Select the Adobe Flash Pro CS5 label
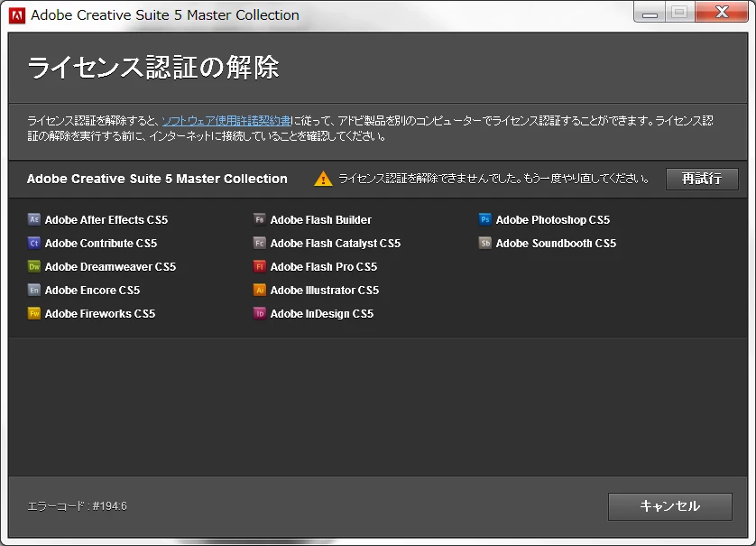This screenshot has width=756, height=546. click(x=324, y=267)
